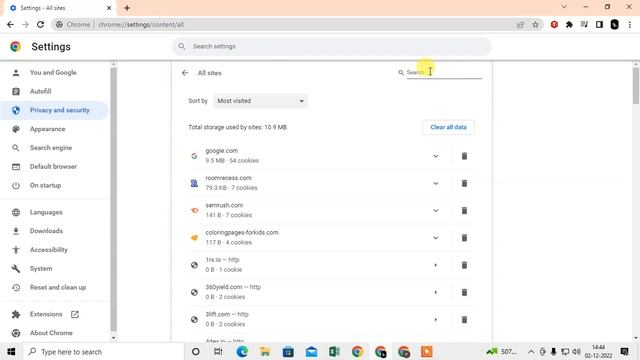
Task: Open Chrome three-dot menu
Action: tap(630, 24)
